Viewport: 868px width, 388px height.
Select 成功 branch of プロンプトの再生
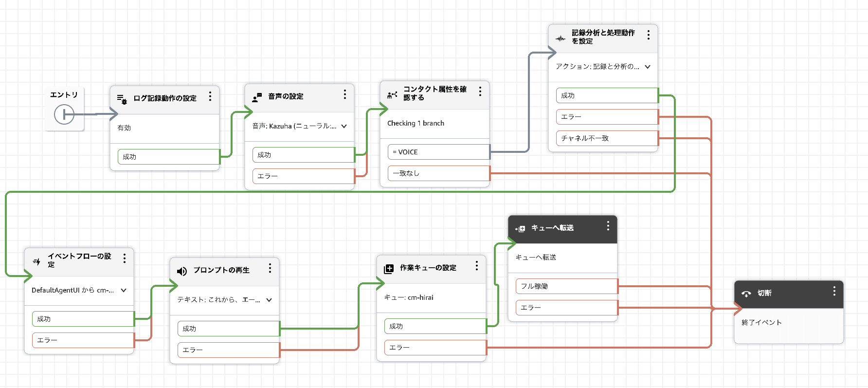229,329
